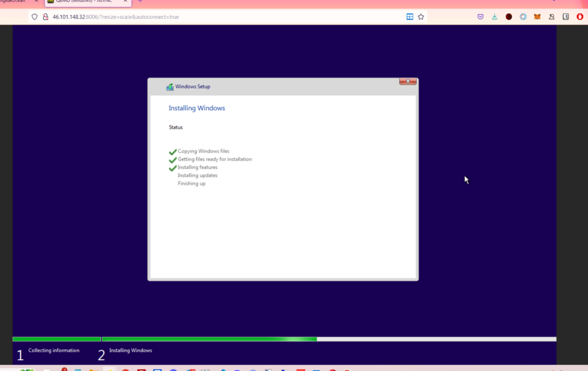Viewport: 588px width, 371px height.
Task: Click the Getting files ready for installation step
Action: coord(215,160)
